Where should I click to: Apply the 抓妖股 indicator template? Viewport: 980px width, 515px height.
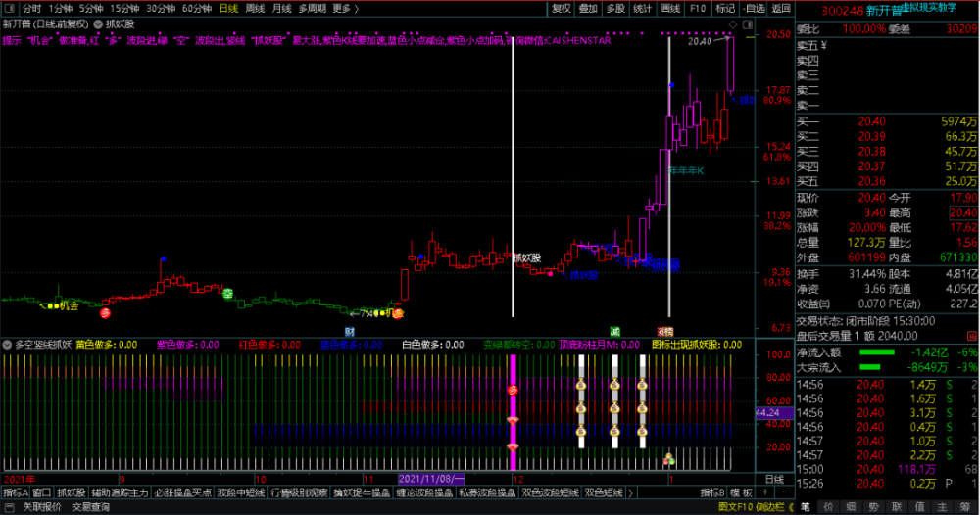click(71, 492)
